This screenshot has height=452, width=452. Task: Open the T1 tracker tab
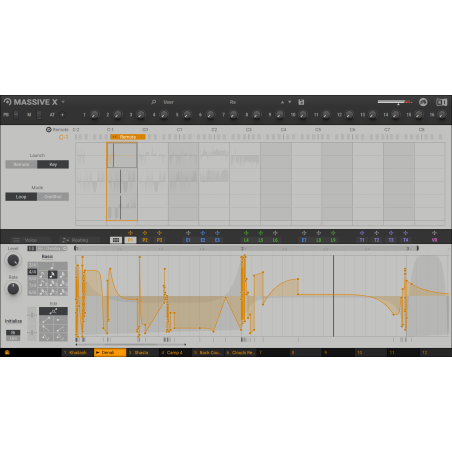pyautogui.click(x=362, y=240)
